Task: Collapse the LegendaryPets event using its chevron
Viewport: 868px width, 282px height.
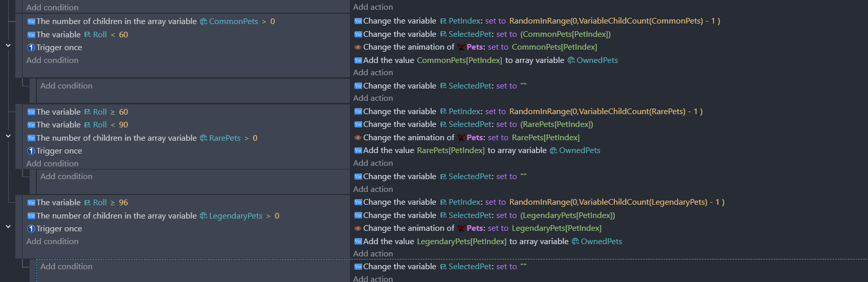Action: point(8,227)
